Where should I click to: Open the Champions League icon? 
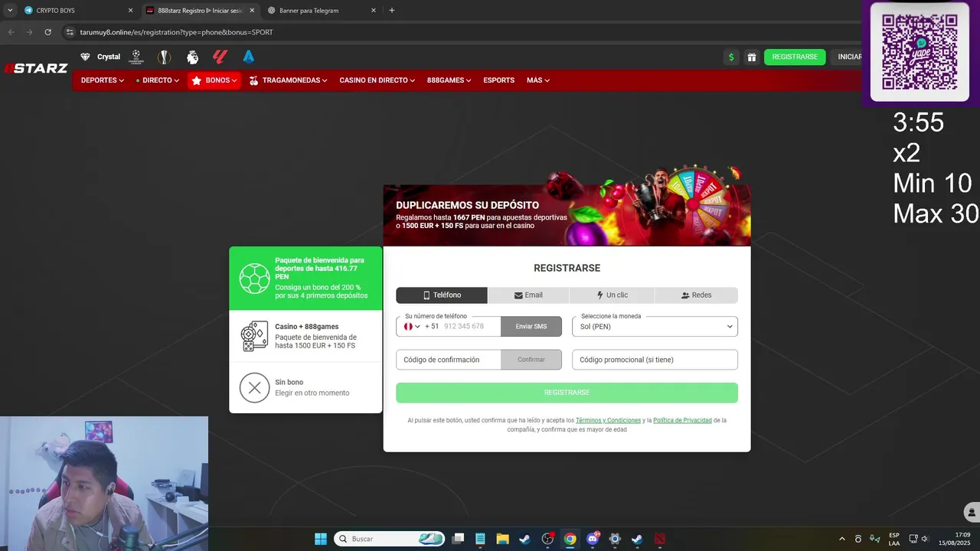(136, 57)
